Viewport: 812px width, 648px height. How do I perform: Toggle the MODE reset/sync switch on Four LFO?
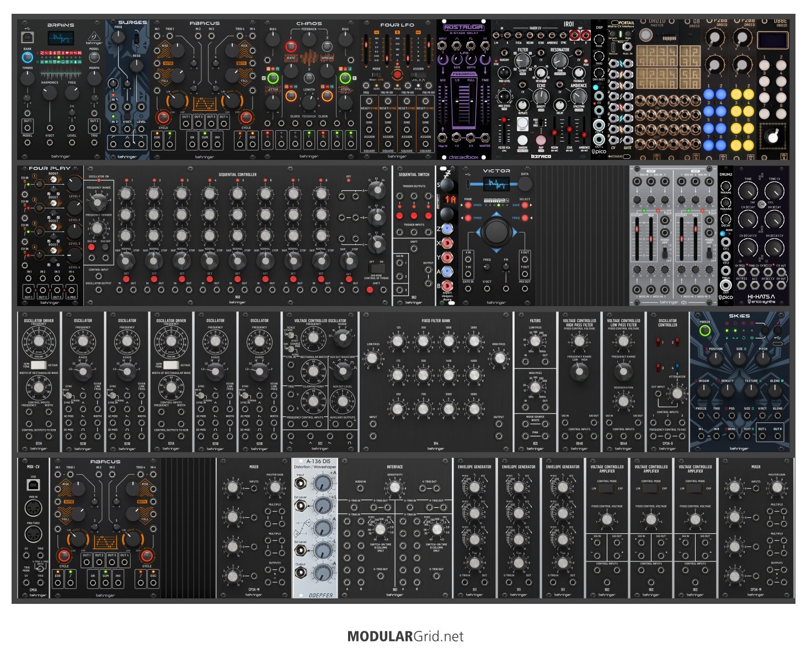tap(377, 74)
